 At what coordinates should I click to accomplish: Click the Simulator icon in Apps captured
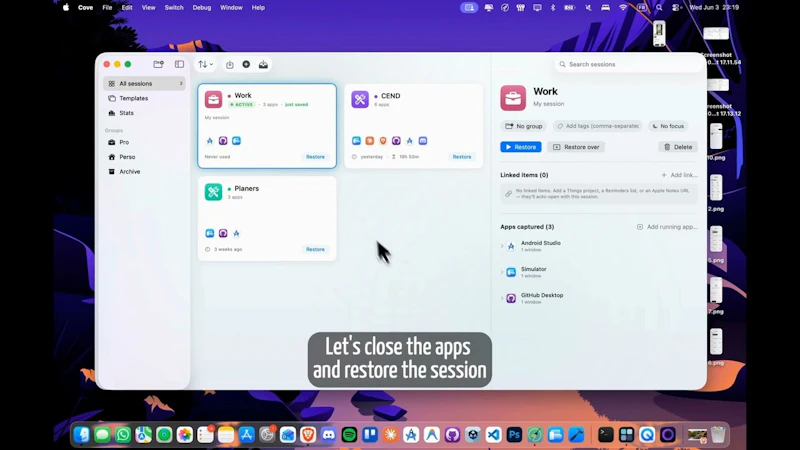[511, 272]
